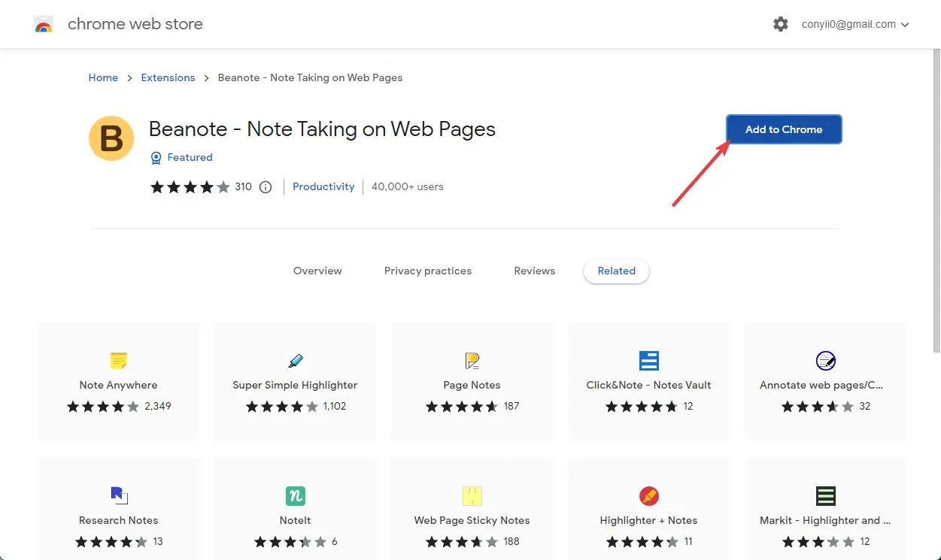941x560 pixels.
Task: Click the Click&Note Notes Vault icon
Action: 649,361
